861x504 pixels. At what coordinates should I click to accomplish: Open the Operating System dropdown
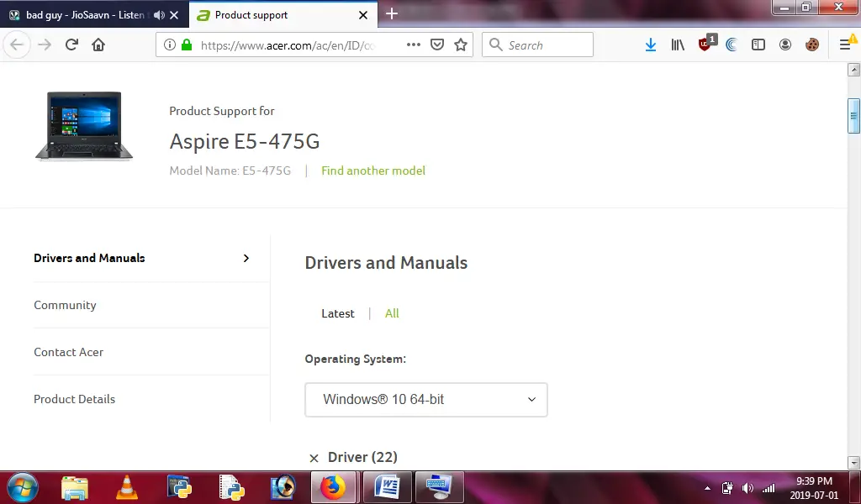tap(426, 400)
